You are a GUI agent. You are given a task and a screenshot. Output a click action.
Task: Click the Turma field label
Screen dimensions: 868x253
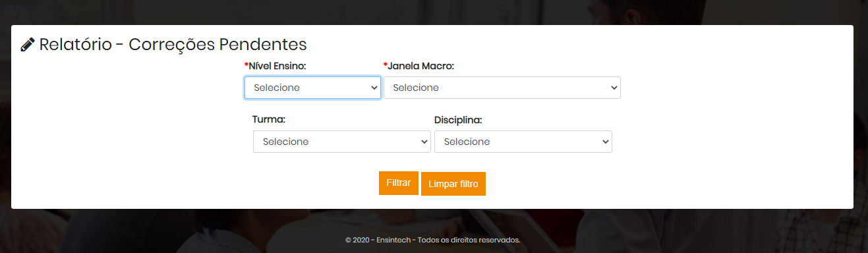coord(270,120)
